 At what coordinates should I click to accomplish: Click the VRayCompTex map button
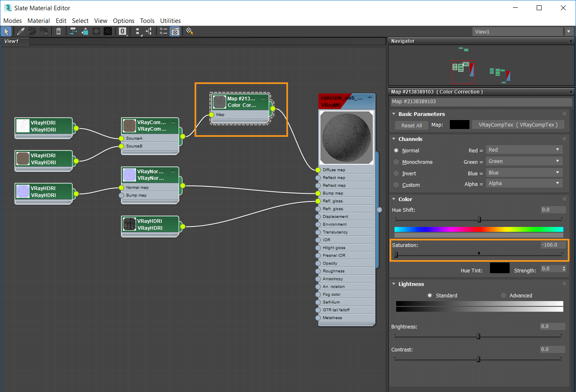pyautogui.click(x=518, y=125)
